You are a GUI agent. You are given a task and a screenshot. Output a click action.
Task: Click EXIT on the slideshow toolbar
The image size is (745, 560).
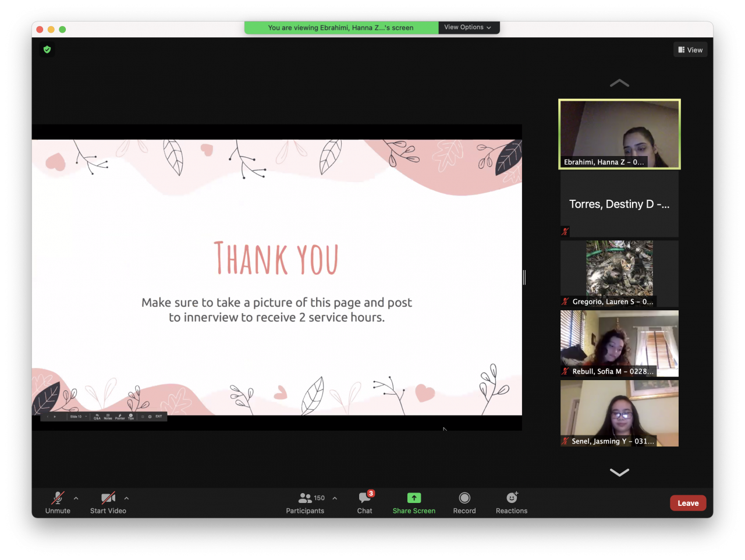(x=159, y=417)
